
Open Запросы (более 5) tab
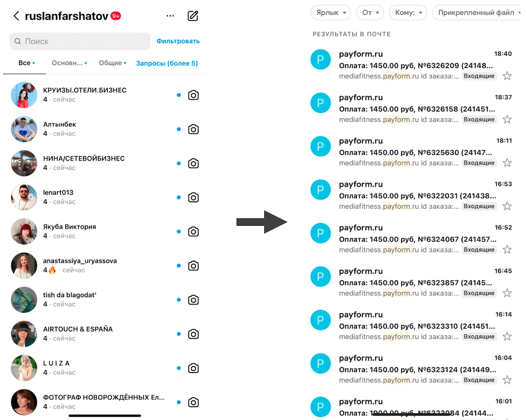[167, 64]
